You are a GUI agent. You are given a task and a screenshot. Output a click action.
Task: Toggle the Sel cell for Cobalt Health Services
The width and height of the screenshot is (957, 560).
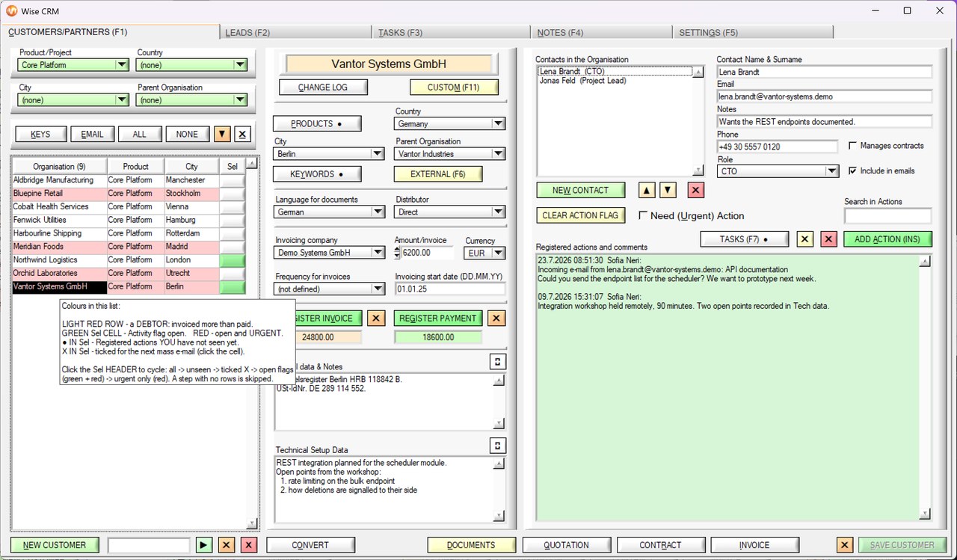[x=232, y=206]
